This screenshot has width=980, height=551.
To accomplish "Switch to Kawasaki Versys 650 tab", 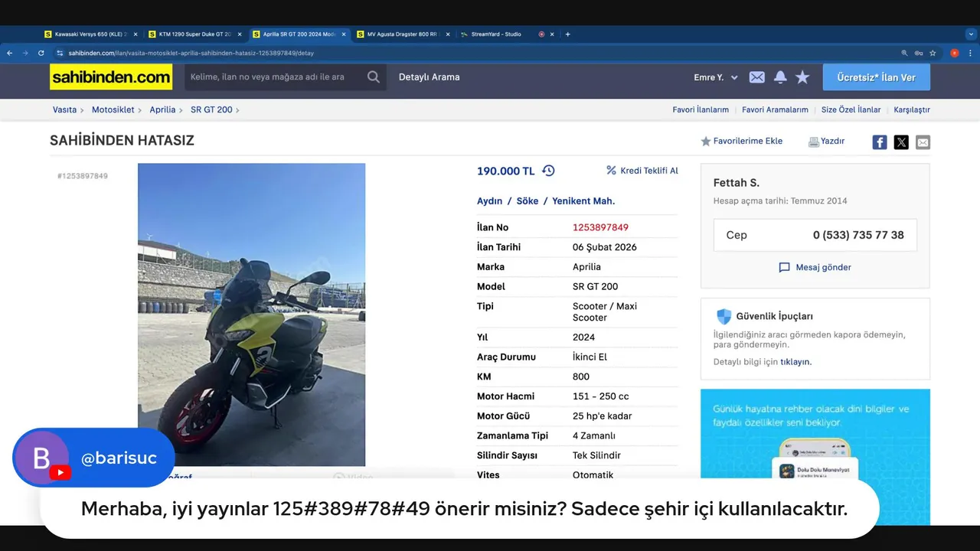I will click(x=91, y=34).
